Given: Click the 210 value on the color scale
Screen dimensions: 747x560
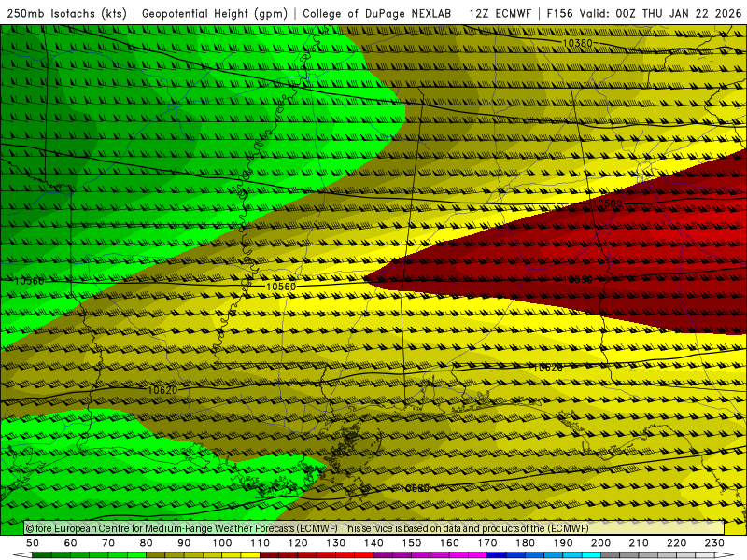Looking at the screenshot, I should pyautogui.click(x=639, y=543).
